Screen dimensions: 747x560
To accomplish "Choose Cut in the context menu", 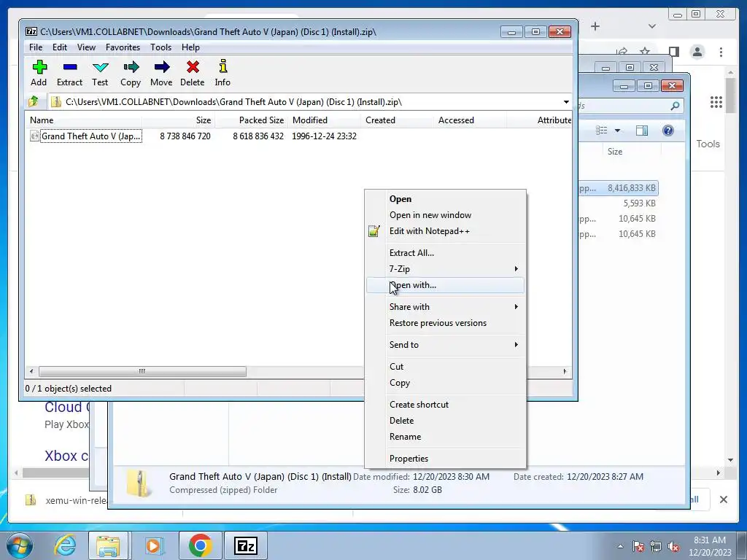I will click(x=445, y=367).
